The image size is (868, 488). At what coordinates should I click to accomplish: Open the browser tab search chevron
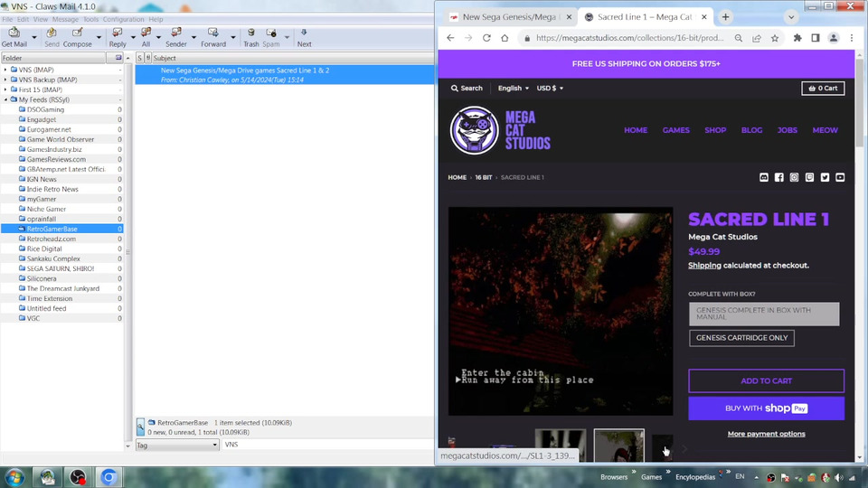point(791,17)
